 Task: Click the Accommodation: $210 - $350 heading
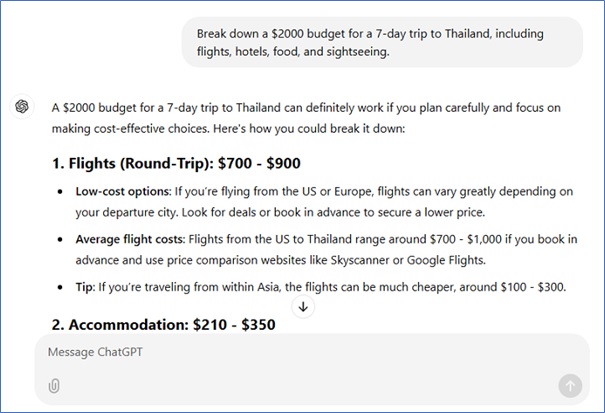pos(163,325)
